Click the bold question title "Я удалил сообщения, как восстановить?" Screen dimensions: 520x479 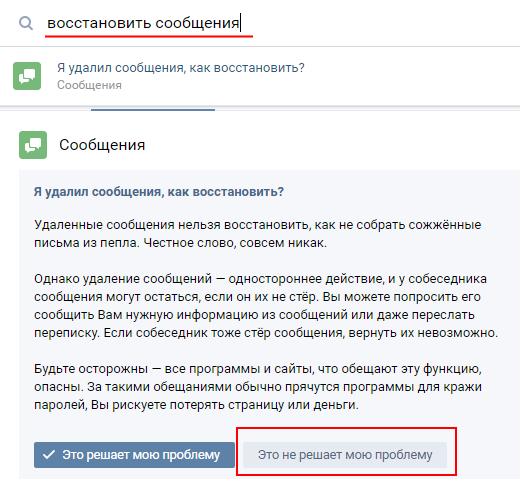coord(159,192)
